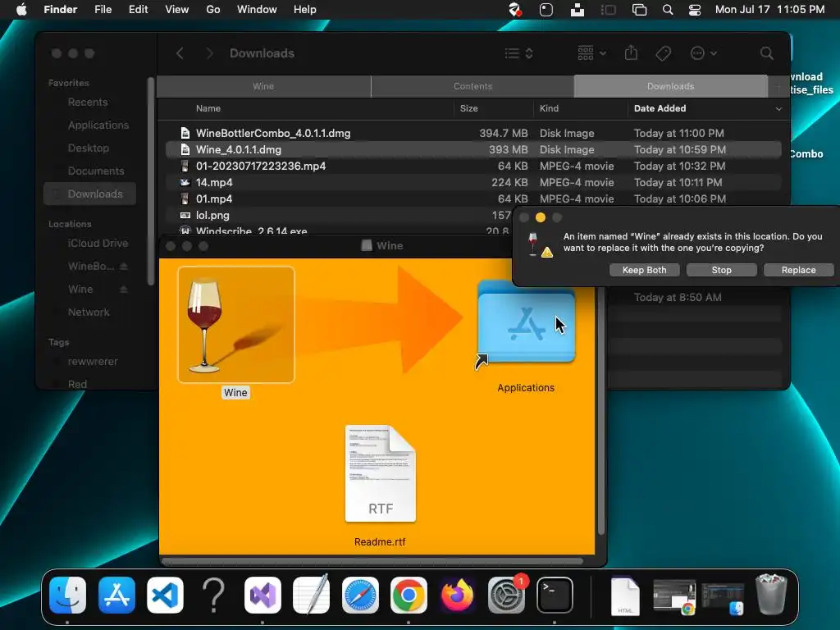Click Replace in the copy dialog
The height and width of the screenshot is (630, 840).
[798, 270]
